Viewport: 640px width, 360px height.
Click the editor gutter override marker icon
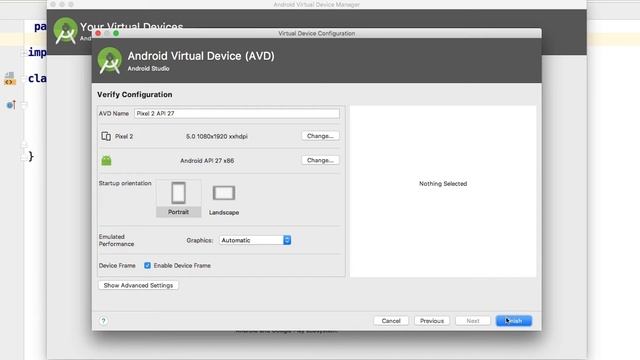(11, 105)
